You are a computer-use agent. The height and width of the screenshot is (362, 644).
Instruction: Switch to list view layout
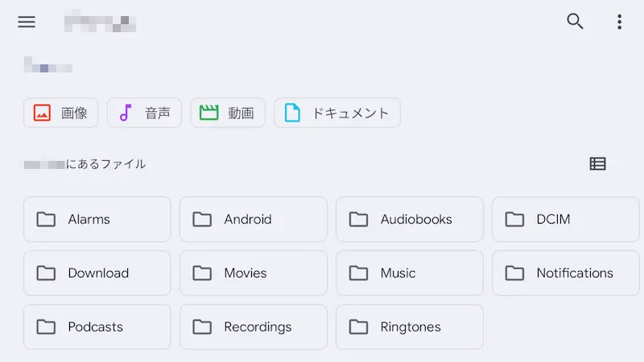(597, 164)
